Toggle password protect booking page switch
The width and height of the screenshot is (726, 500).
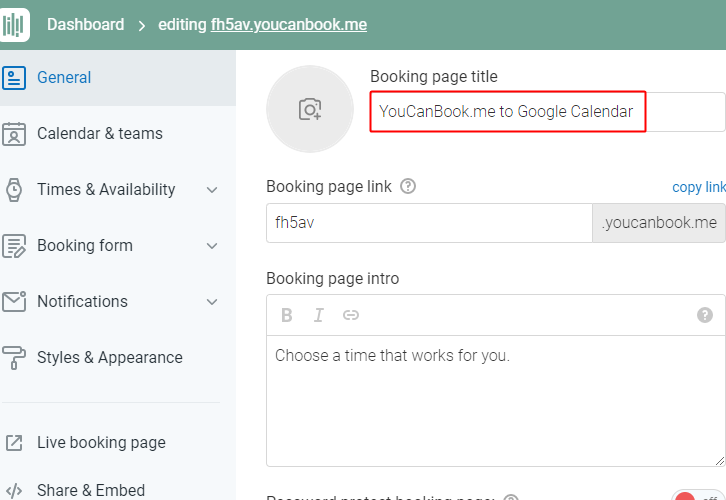699,495
